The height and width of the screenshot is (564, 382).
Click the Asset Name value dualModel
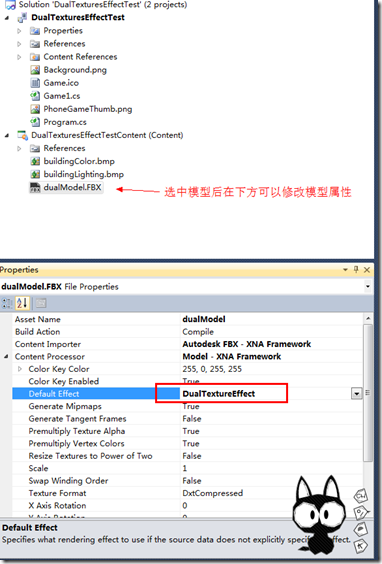pyautogui.click(x=204, y=319)
